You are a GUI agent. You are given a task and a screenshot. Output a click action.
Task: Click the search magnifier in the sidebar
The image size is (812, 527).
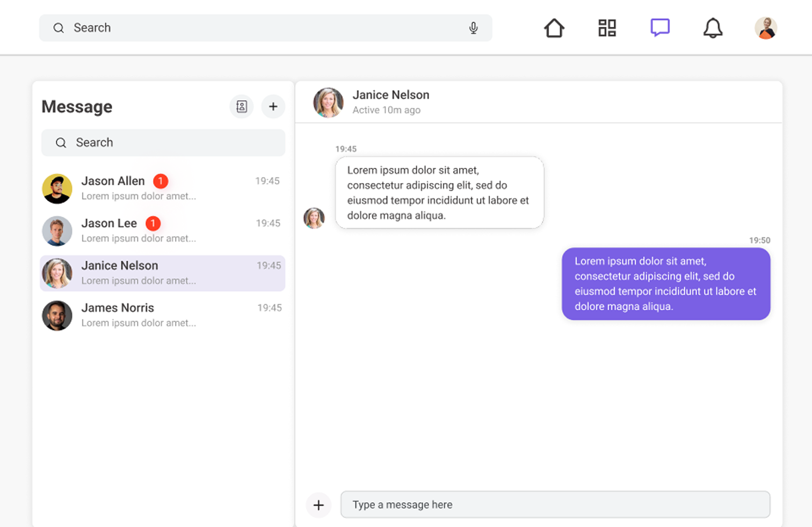(61, 142)
